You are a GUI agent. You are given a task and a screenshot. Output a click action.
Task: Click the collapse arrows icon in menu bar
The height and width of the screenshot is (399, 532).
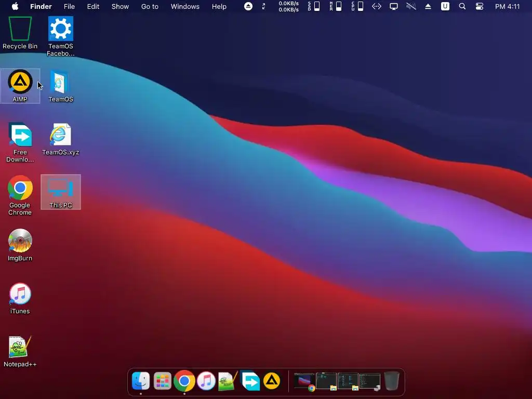point(263,6)
